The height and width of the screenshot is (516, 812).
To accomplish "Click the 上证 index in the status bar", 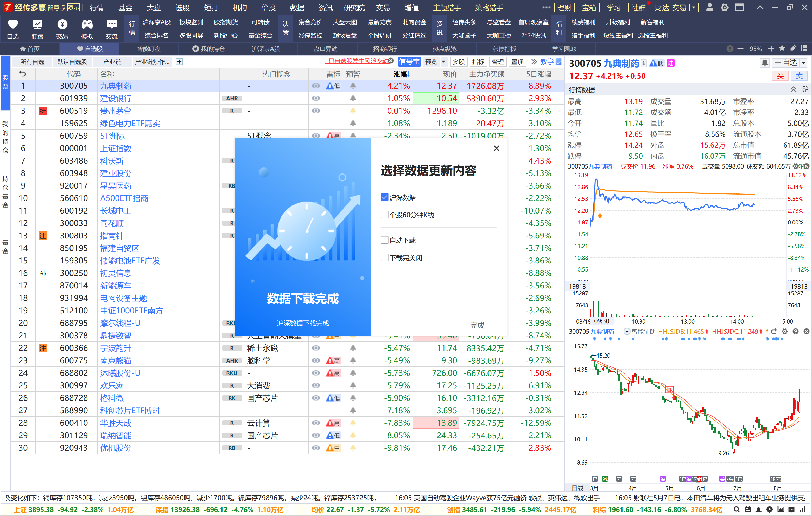I will (73, 509).
